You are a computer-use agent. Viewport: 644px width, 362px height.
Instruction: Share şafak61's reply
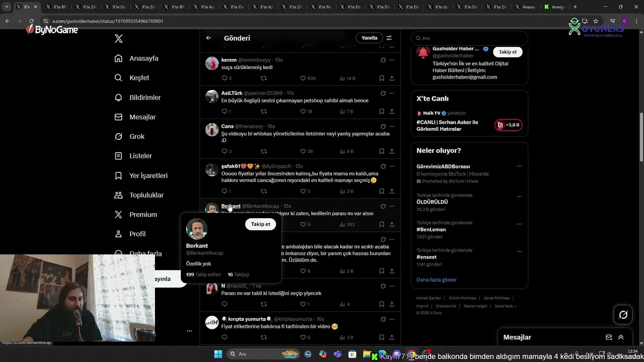(392, 191)
